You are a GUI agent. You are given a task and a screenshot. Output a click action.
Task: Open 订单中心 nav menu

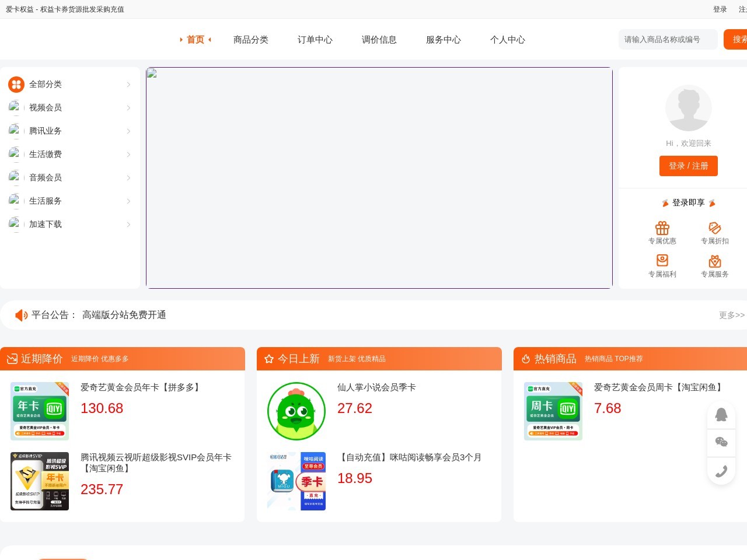tap(315, 40)
